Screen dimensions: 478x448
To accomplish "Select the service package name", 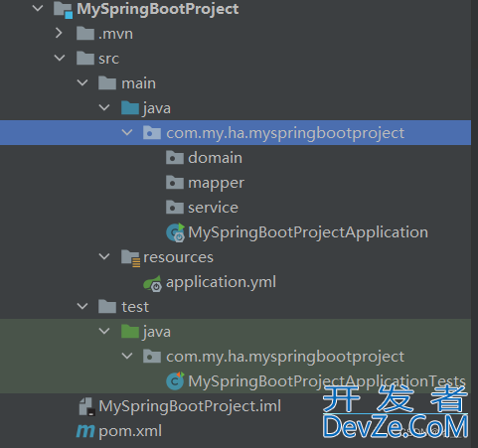I will (x=214, y=208).
